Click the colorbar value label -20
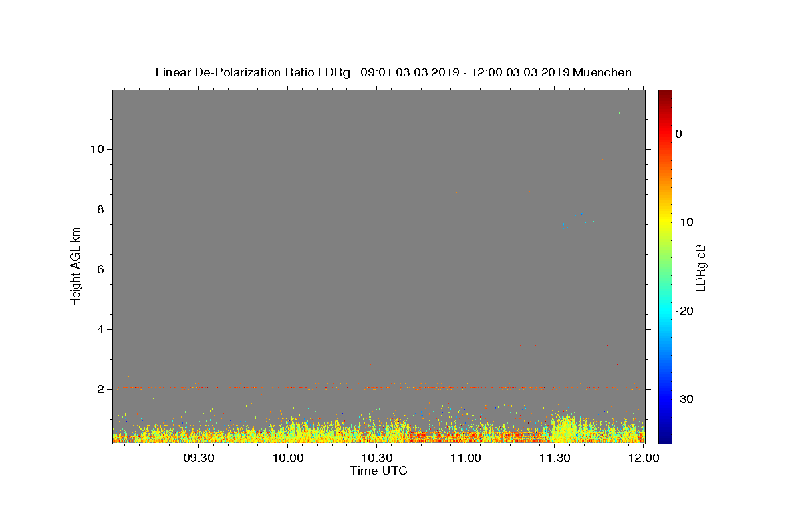The image size is (798, 532). coord(685,311)
